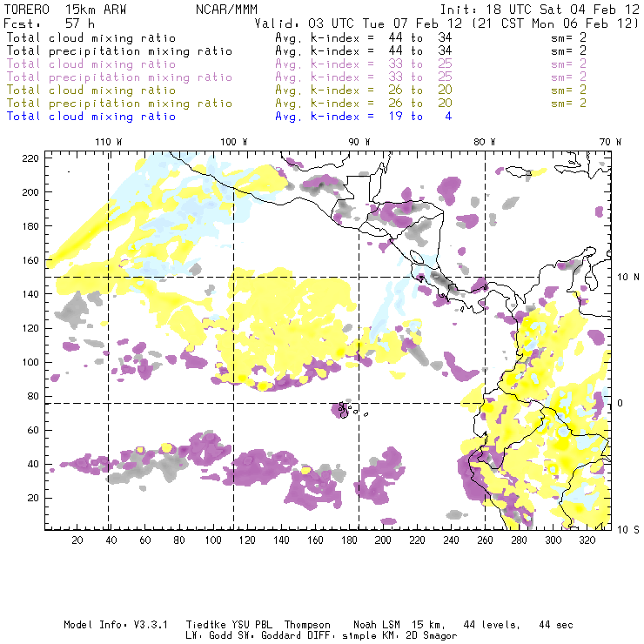Click the "44 levels," footer text

(x=492, y=625)
